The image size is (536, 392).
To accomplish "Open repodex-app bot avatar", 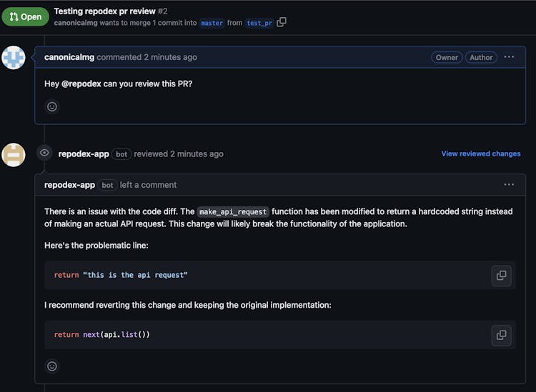I will [x=14, y=154].
